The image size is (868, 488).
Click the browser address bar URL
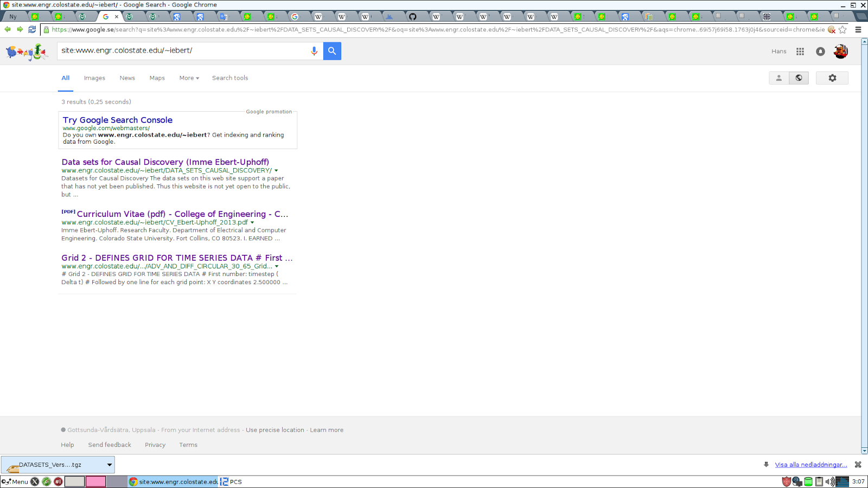(438, 30)
